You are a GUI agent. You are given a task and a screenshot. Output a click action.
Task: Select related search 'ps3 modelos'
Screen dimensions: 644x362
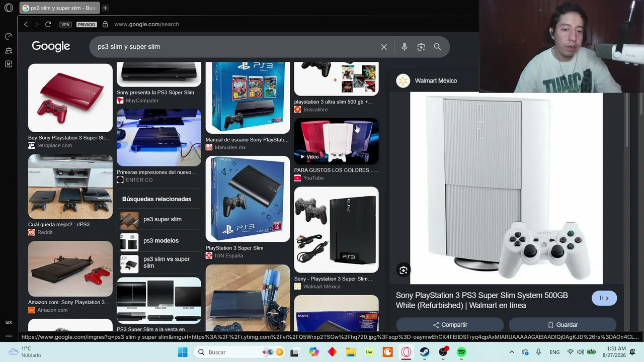click(x=159, y=241)
